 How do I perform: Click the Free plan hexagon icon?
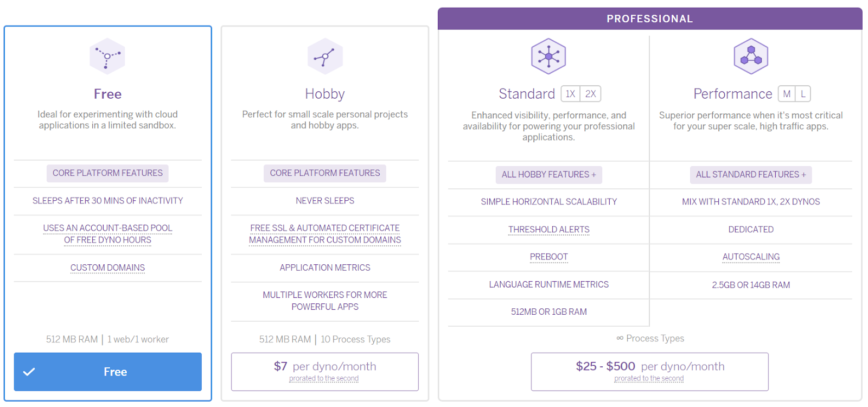(107, 56)
